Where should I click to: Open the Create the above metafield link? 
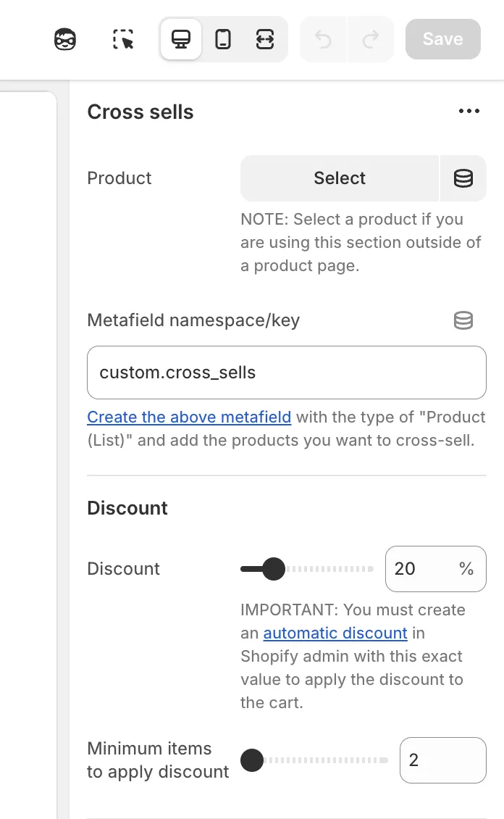[189, 417]
